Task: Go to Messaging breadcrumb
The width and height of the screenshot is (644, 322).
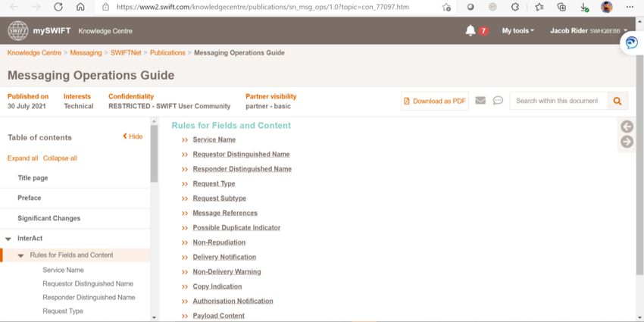Action: click(86, 52)
